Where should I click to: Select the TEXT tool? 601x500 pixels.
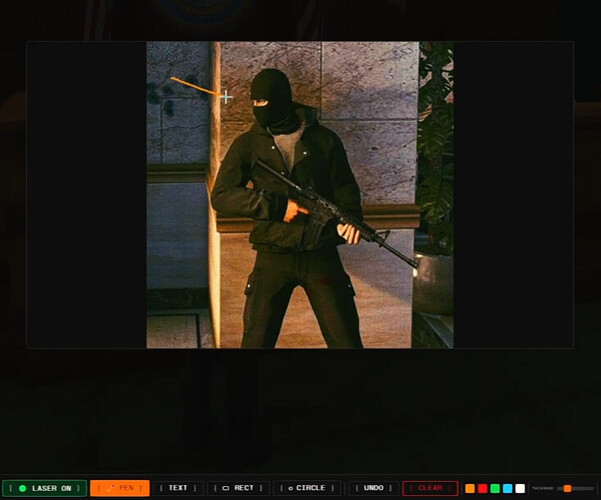pos(178,488)
